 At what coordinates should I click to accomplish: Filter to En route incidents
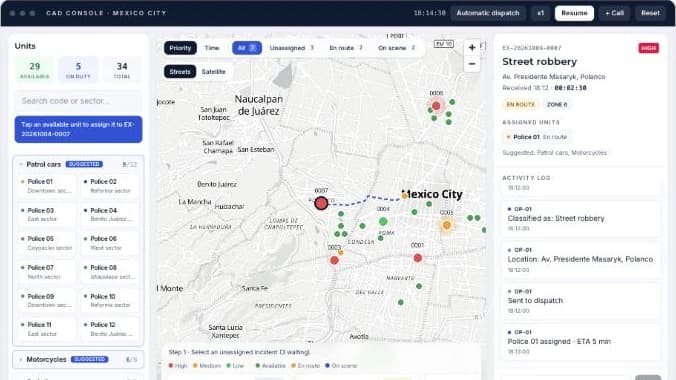coord(346,48)
